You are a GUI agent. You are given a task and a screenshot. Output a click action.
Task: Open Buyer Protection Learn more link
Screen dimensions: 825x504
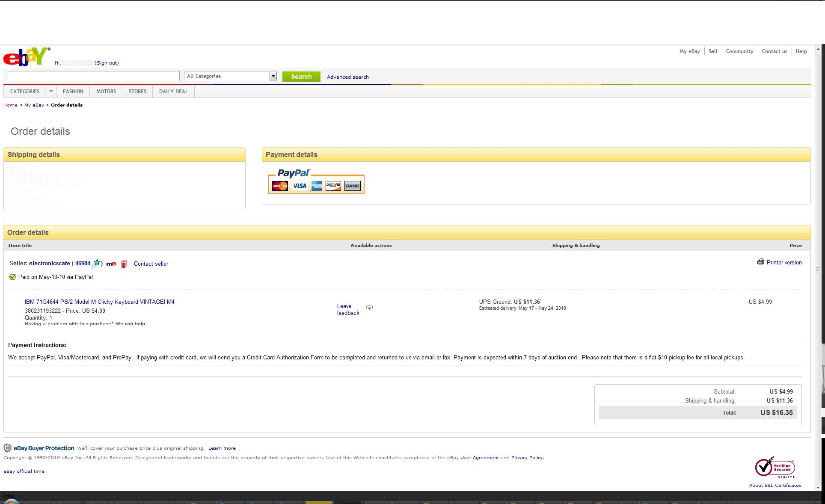[222, 448]
